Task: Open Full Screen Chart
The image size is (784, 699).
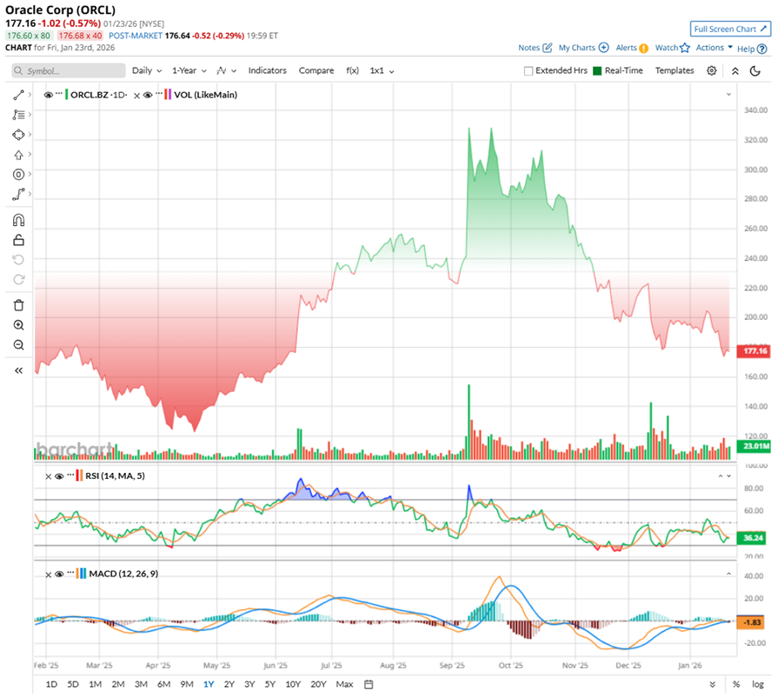Action: pyautogui.click(x=730, y=29)
